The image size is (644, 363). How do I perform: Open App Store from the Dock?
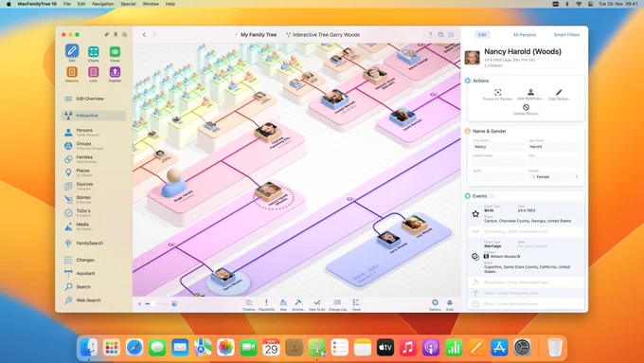[x=499, y=348]
